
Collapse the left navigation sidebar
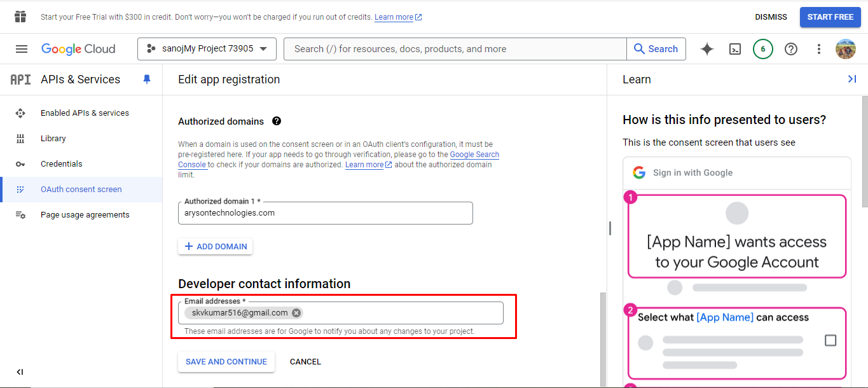[20, 372]
